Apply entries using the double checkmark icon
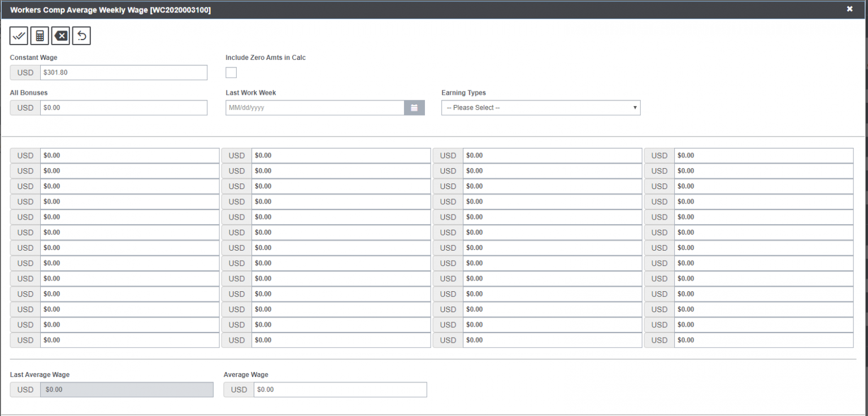The height and width of the screenshot is (416, 868). [18, 36]
